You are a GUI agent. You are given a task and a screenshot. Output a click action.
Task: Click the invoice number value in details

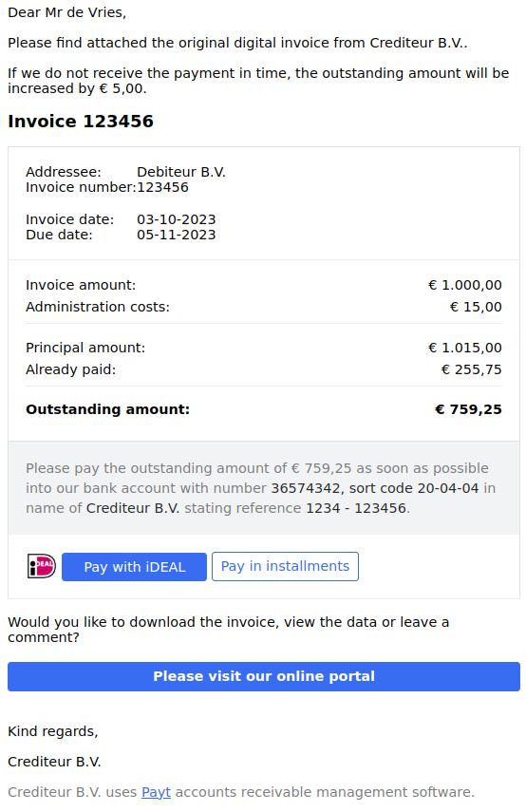click(x=162, y=187)
